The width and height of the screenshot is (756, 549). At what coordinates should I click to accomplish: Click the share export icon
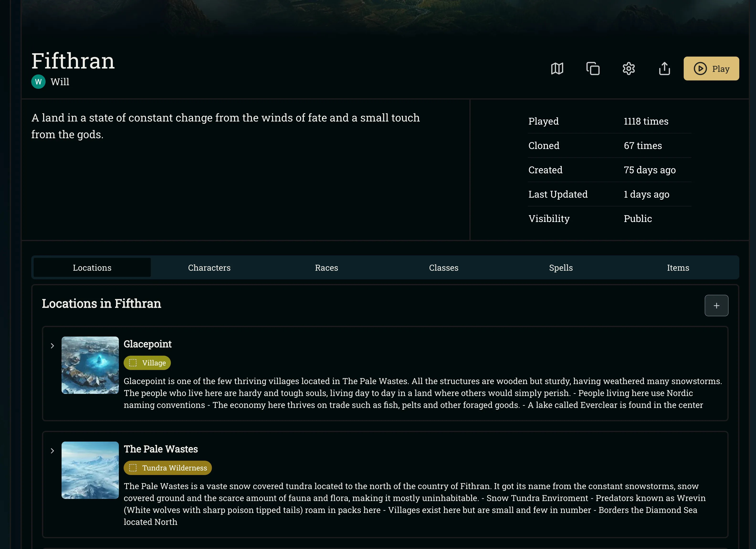click(664, 69)
